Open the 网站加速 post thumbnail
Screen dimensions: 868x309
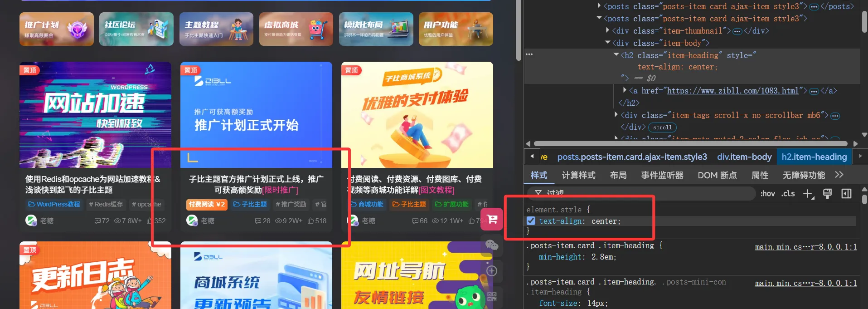click(95, 115)
